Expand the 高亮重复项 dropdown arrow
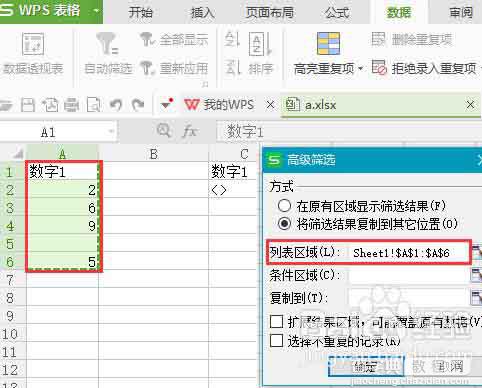 click(x=360, y=69)
